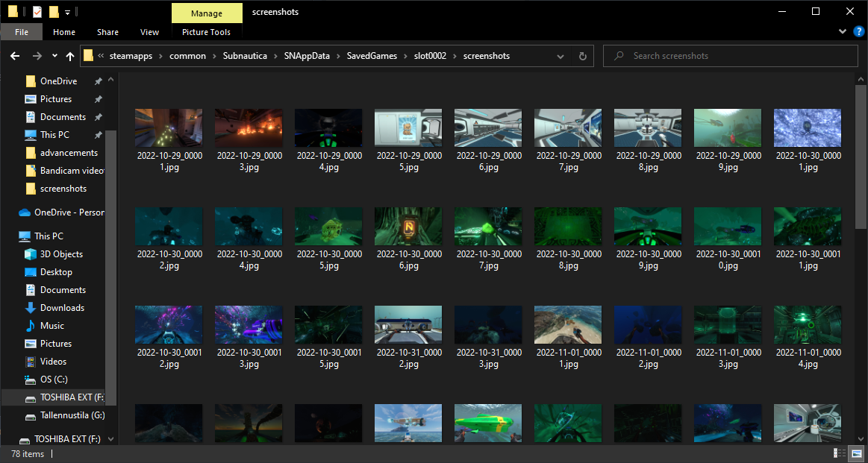The image size is (868, 463).
Task: Open the Recent locations dropdown arrow
Action: (54, 56)
